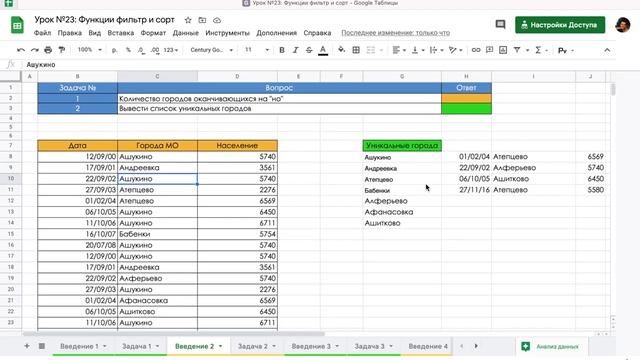Insert a chart
640x360 pixels.
point(503,50)
